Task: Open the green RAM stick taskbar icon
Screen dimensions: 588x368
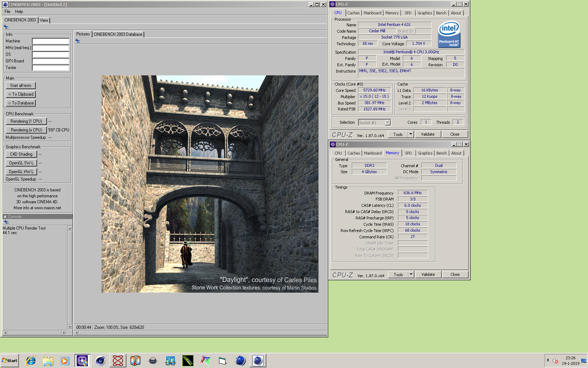Action: [188, 360]
